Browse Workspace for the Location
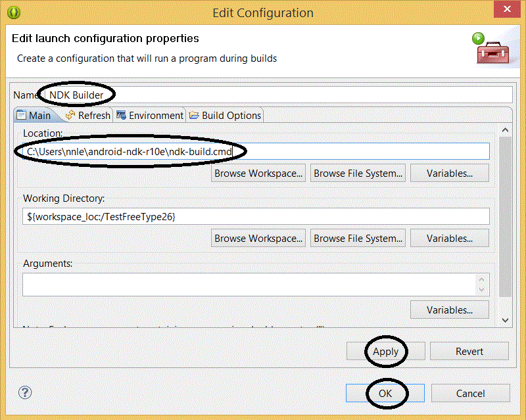Viewport: 526px width, 420px height. (x=259, y=174)
